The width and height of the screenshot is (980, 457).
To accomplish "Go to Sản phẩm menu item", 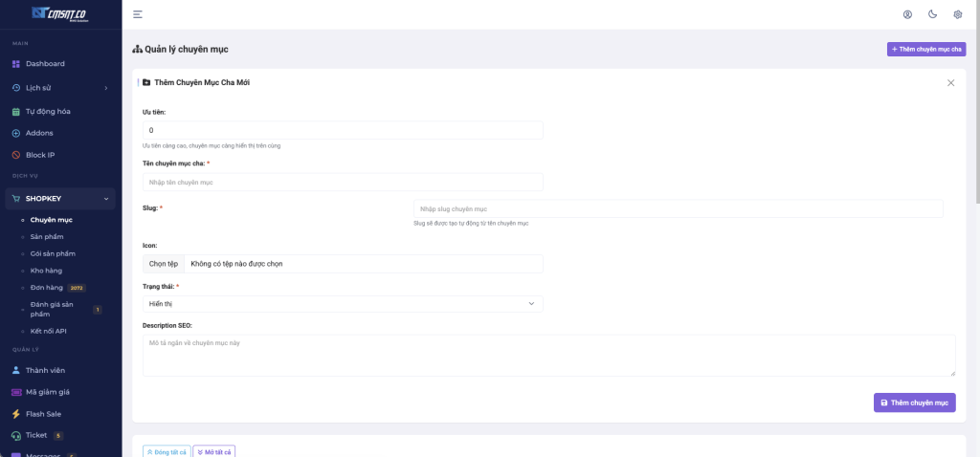I will click(x=47, y=237).
